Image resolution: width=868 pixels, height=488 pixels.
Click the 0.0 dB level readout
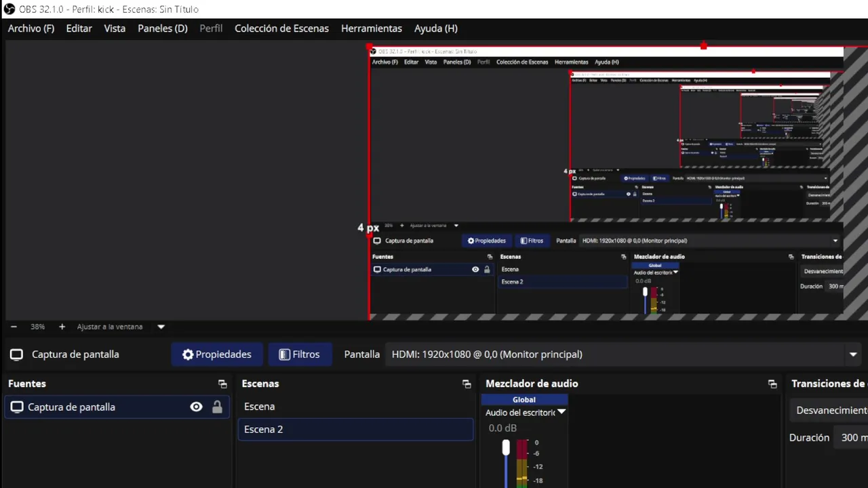502,428
